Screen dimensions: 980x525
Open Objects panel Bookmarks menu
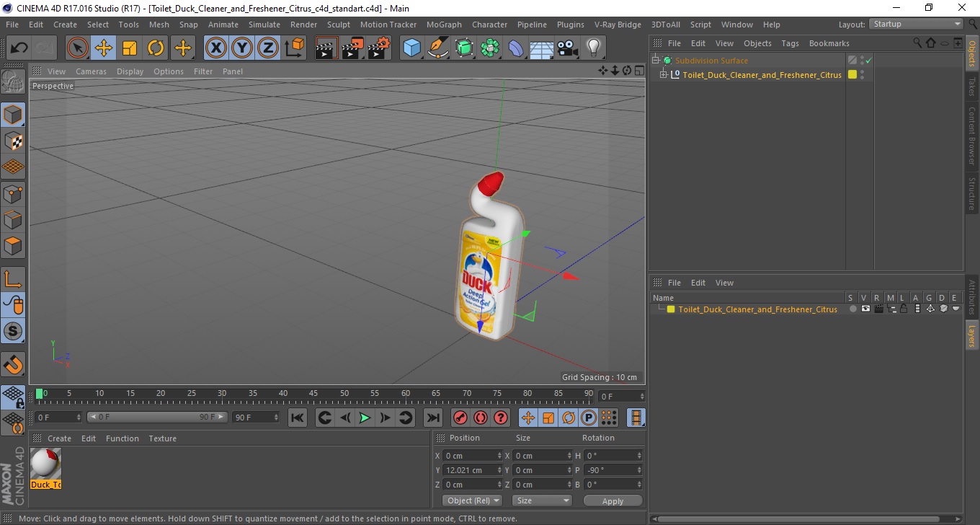tap(829, 43)
